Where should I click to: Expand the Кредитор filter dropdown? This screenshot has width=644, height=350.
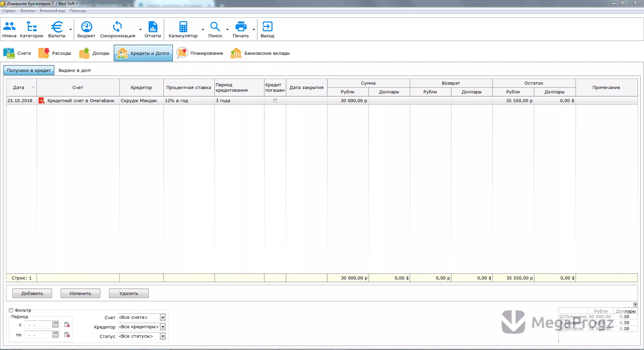163,327
